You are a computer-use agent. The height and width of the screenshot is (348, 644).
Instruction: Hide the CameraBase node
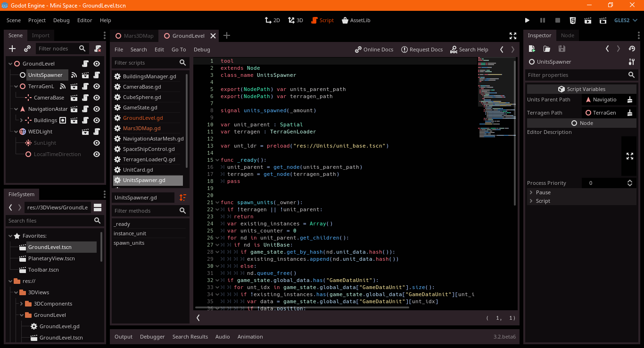coord(97,98)
